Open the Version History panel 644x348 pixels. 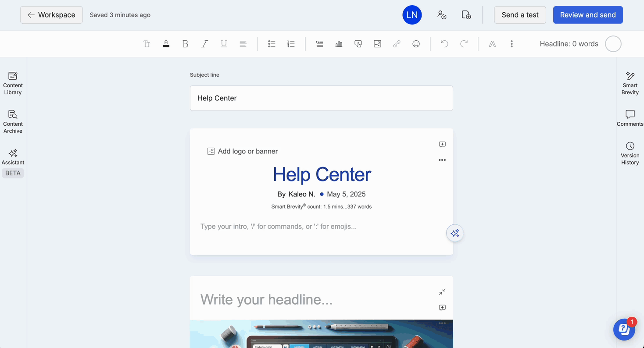(630, 153)
